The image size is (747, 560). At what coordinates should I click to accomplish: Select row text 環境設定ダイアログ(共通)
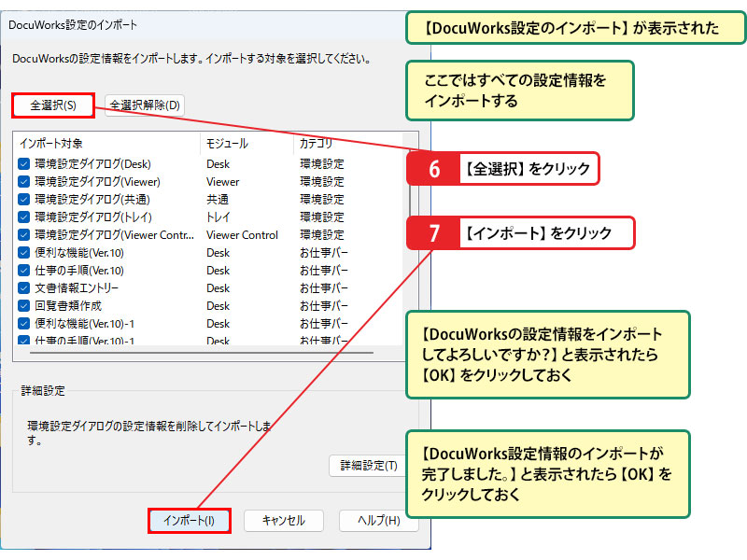pyautogui.click(x=92, y=200)
